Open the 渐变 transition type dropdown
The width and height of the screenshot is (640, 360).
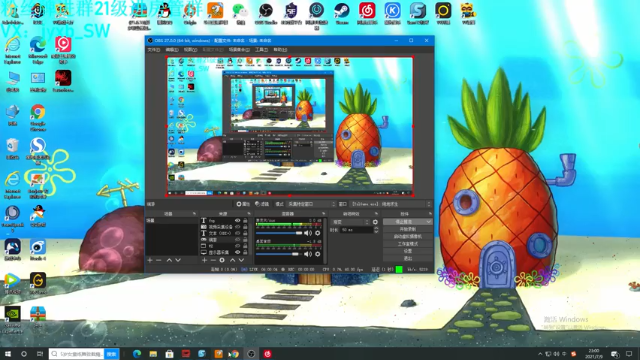(351, 222)
